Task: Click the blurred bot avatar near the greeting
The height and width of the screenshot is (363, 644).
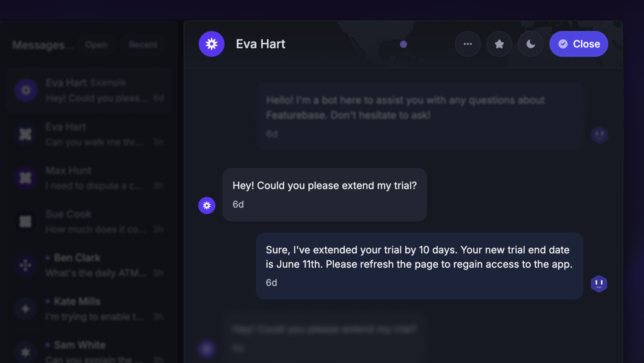Action: tap(599, 135)
